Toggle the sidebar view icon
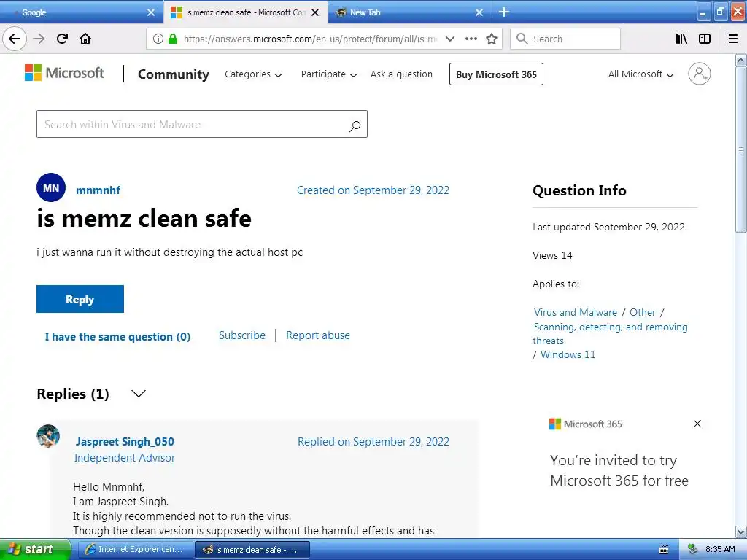Image resolution: width=747 pixels, height=560 pixels. (705, 39)
